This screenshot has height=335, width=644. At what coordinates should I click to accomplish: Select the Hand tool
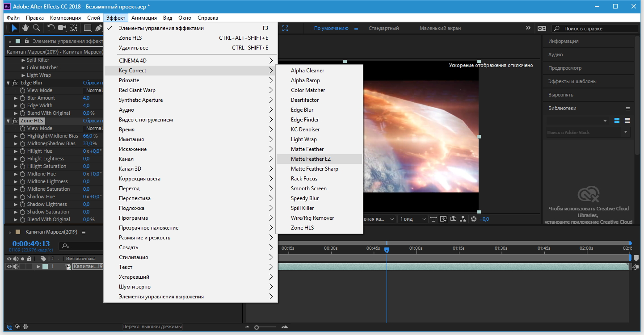click(x=26, y=28)
